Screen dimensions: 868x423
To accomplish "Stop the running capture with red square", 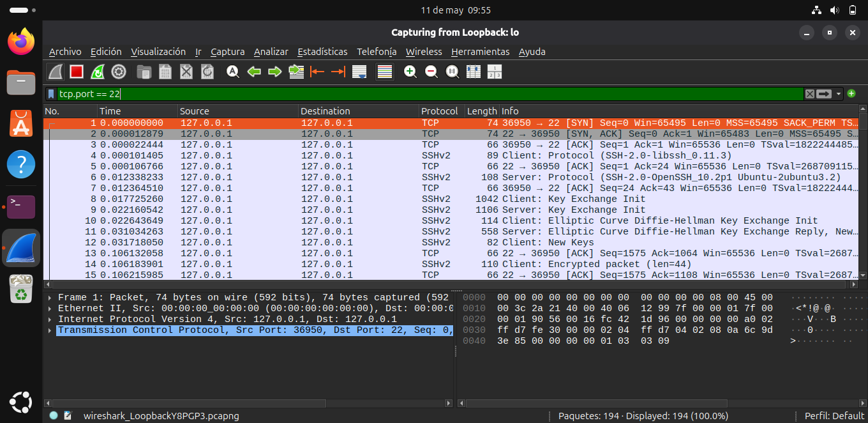I will 77,72.
